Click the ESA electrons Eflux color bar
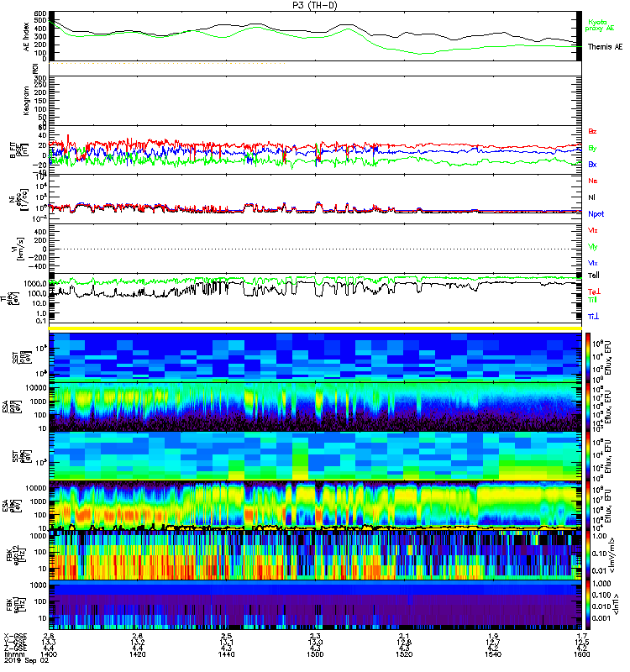 (587, 506)
